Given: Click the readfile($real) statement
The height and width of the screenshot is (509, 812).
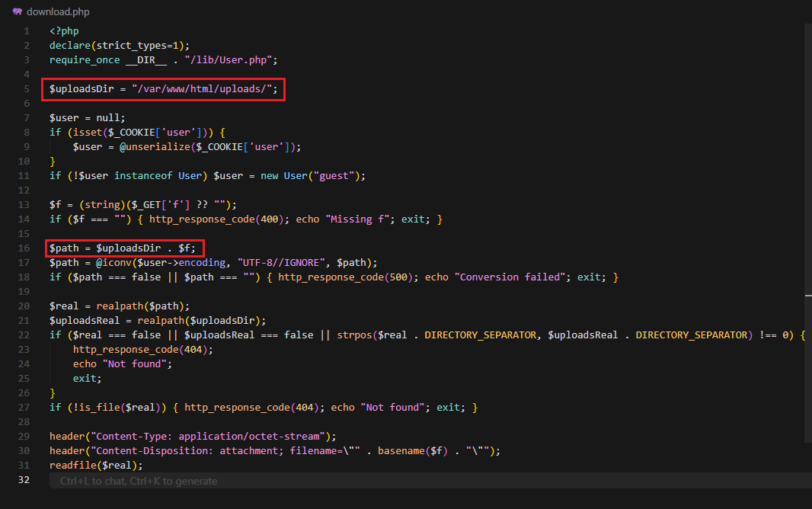Looking at the screenshot, I should click(96, 466).
